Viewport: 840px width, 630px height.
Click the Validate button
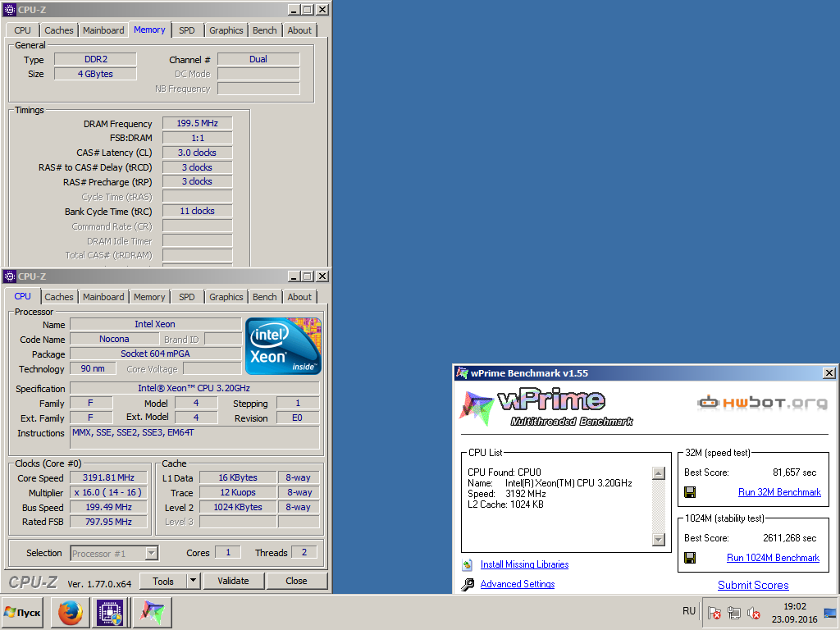pyautogui.click(x=233, y=581)
